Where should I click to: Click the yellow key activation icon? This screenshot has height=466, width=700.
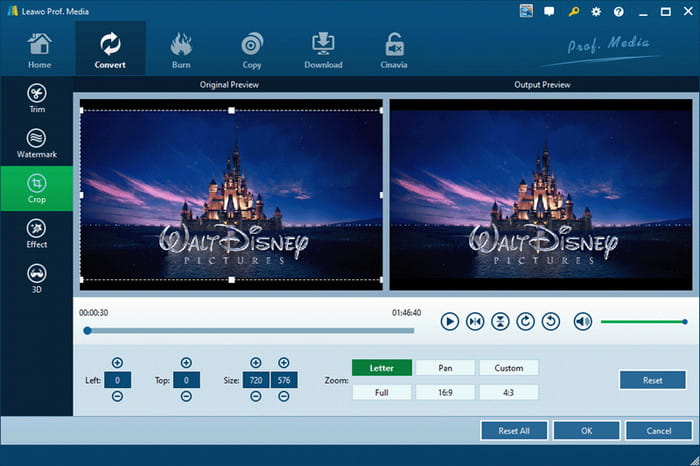[x=574, y=12]
